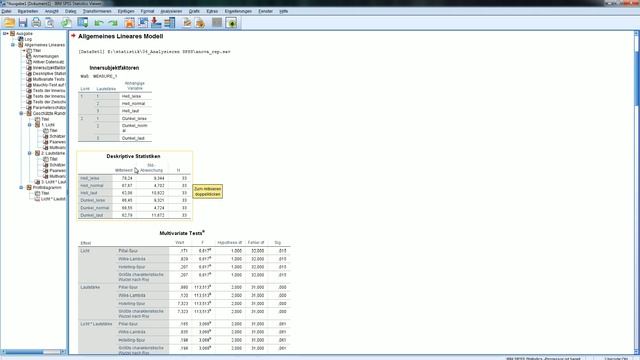Click outline scrollbar right arrow
The height and width of the screenshot is (360, 640).
[63, 351]
